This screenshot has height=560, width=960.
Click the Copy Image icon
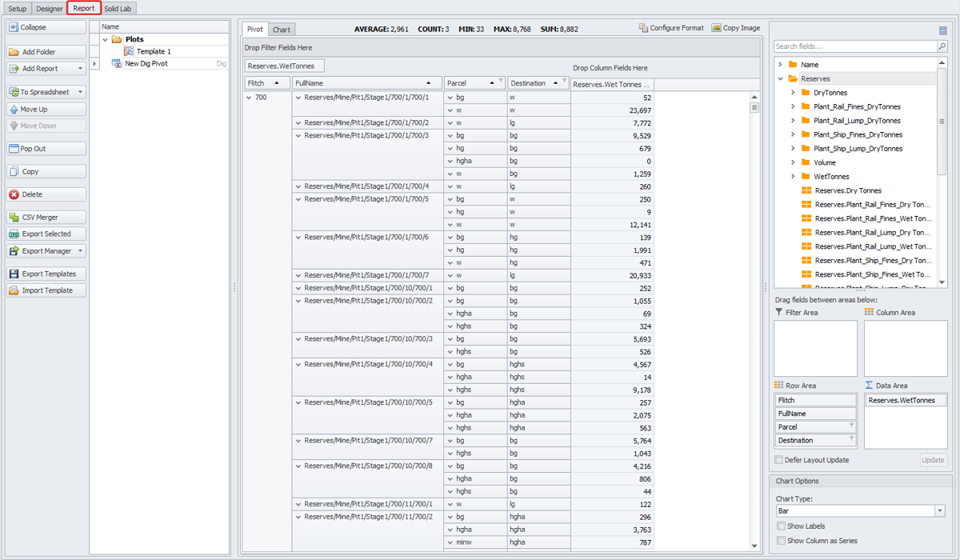point(716,28)
